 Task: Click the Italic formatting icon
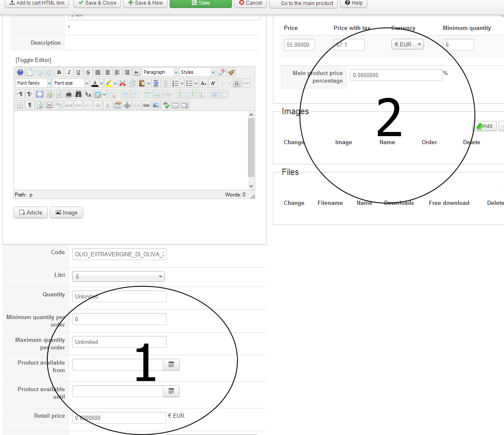tap(69, 72)
